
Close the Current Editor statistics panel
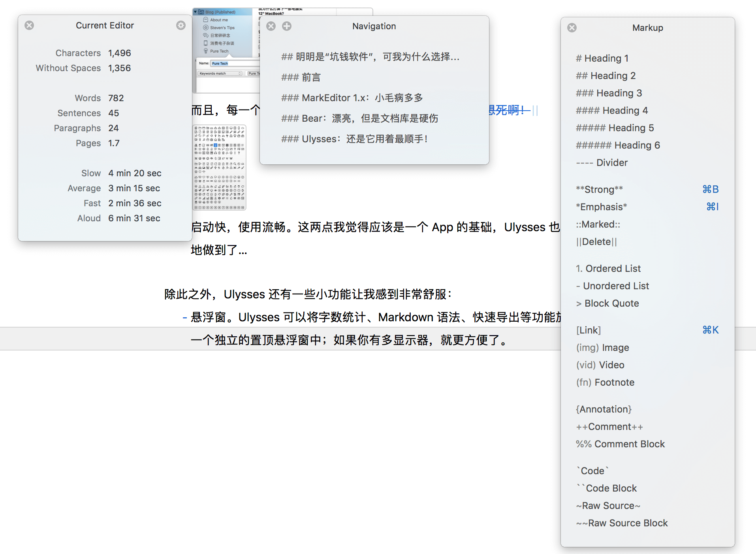(29, 25)
